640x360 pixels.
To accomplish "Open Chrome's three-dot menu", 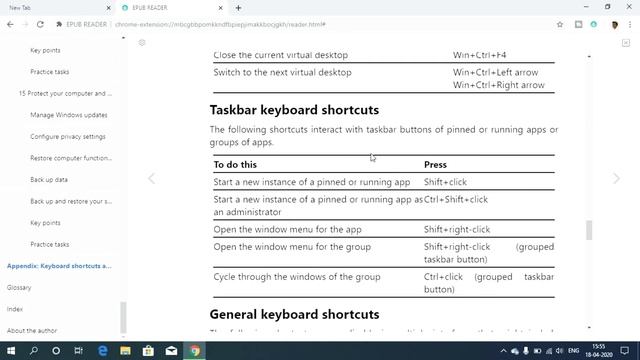I will (630, 24).
